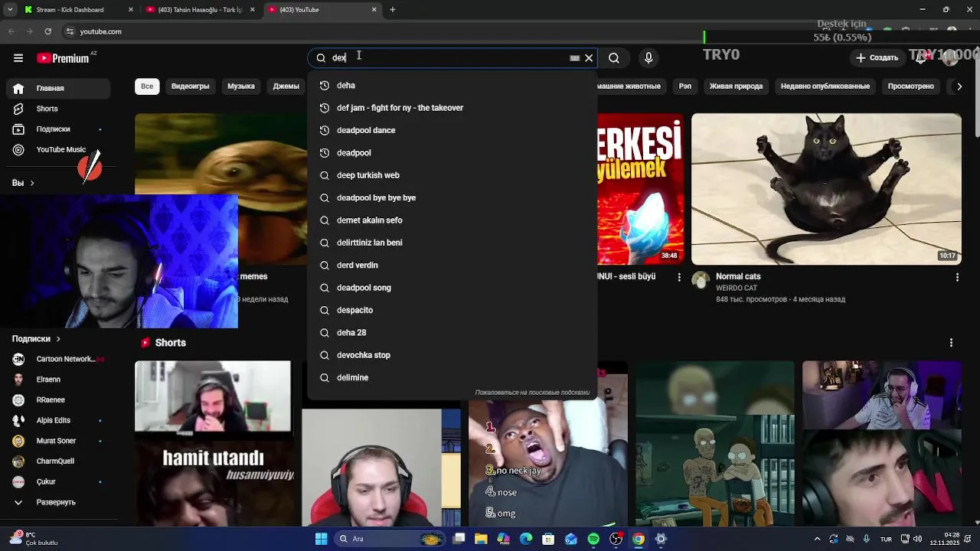Choose the plain 'deadpool' history suggestion
Screen dimensions: 980x551
pos(452,153)
